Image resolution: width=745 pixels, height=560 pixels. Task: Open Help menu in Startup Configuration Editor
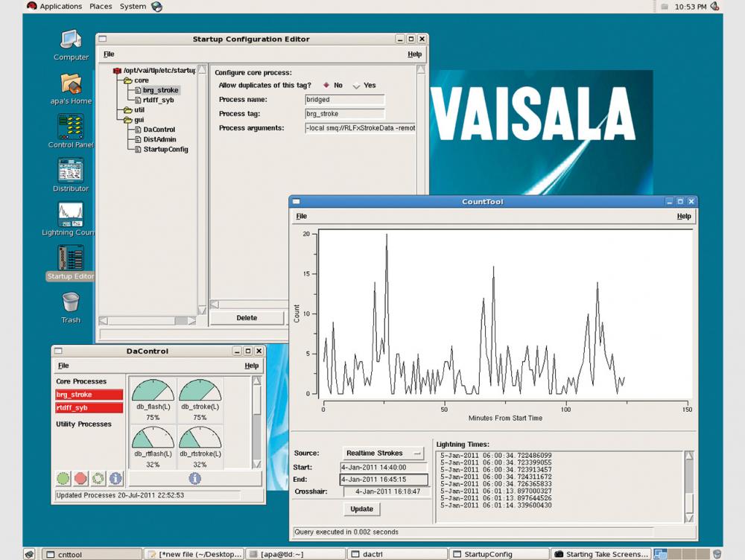[414, 54]
